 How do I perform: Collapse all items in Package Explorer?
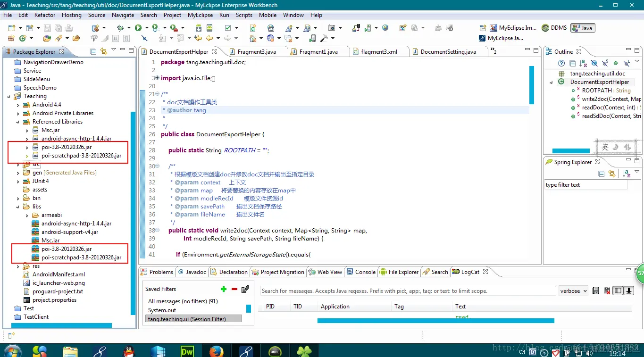coord(93,51)
